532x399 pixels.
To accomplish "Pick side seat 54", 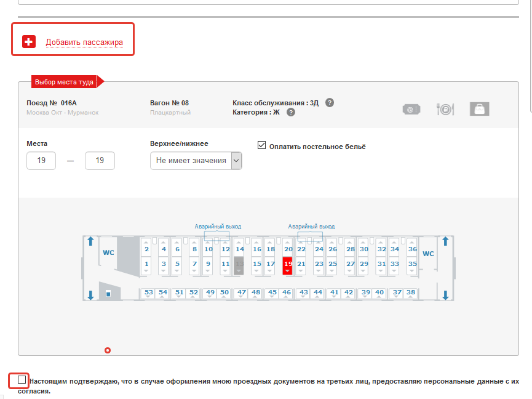I will click(163, 293).
